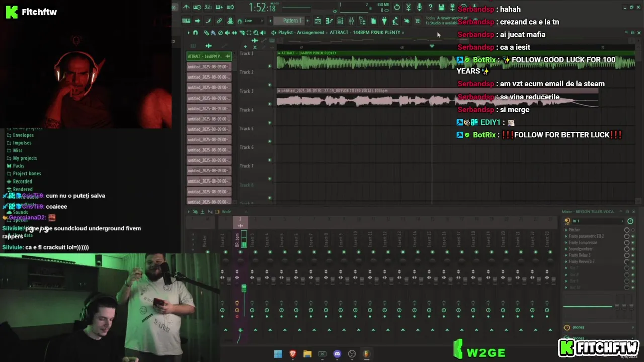Open Soundgoodizer slot options arrow
644x362 pixels.
coord(566,249)
